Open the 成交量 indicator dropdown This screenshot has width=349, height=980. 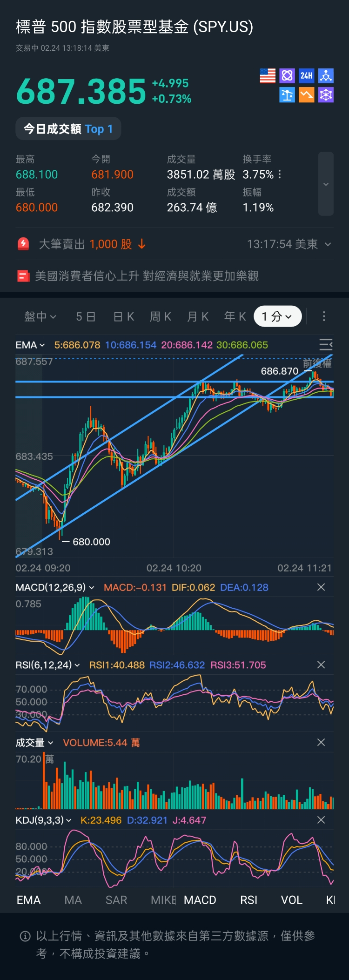click(34, 743)
